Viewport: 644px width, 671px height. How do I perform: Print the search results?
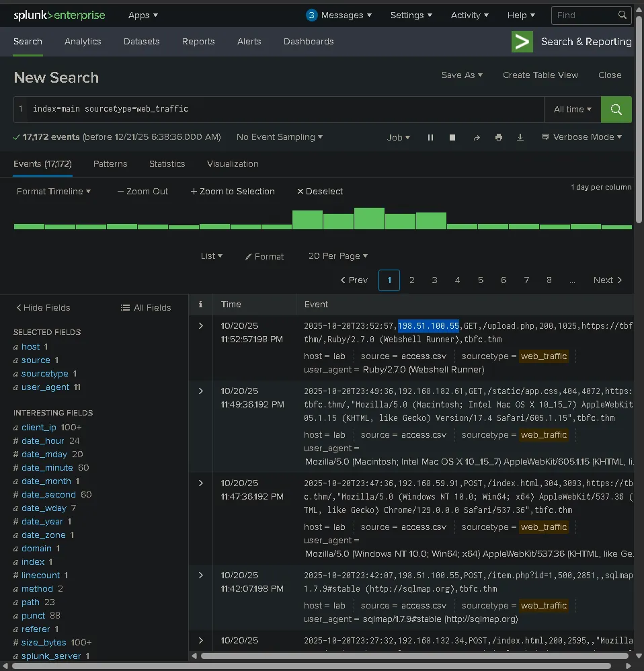tap(498, 137)
